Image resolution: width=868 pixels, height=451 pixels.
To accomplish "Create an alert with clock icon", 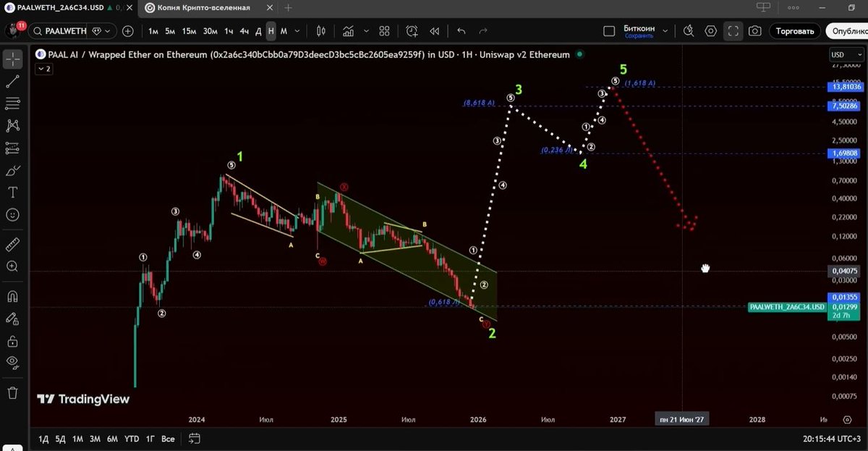I will click(x=412, y=31).
